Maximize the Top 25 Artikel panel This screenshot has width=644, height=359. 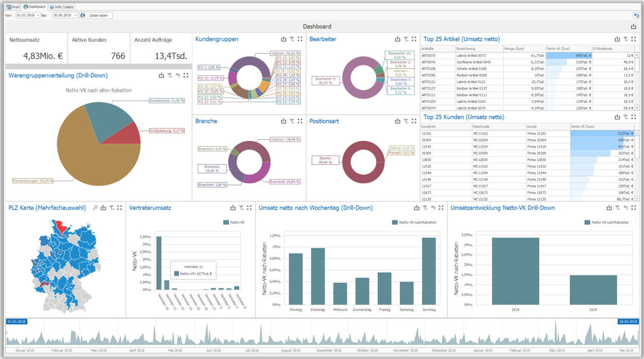click(634, 39)
